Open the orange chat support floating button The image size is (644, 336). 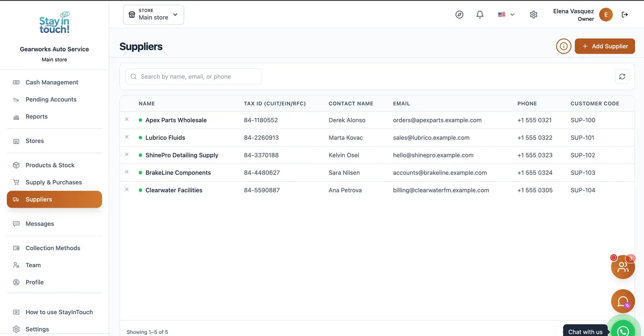[623, 301]
